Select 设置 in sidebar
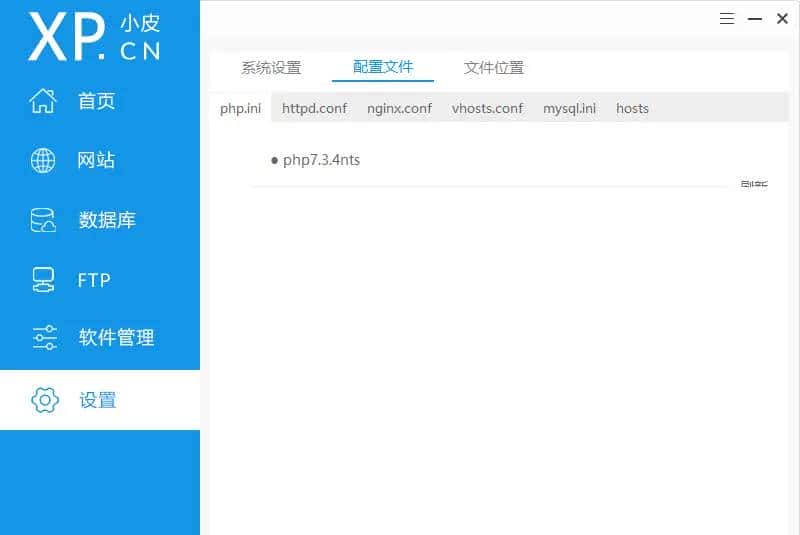800x535 pixels. (x=98, y=400)
